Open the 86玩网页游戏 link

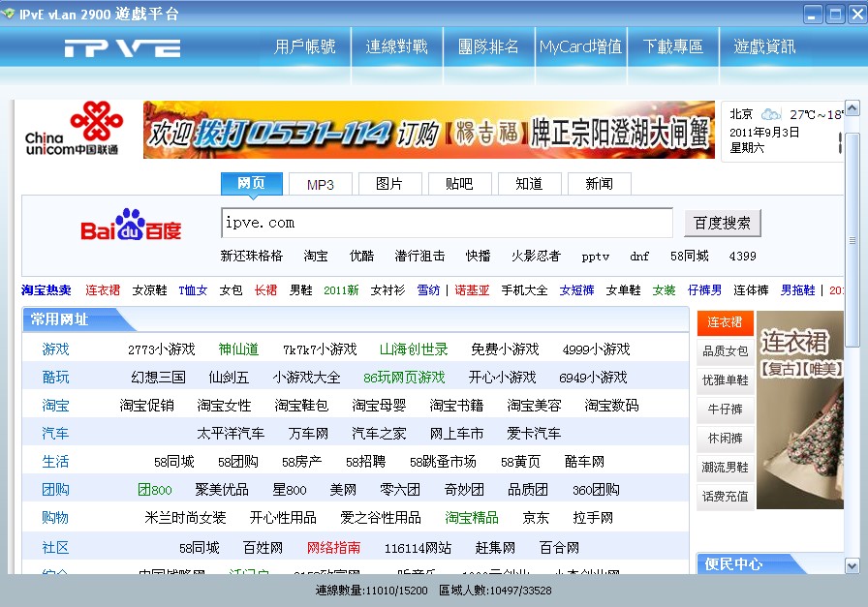point(404,378)
